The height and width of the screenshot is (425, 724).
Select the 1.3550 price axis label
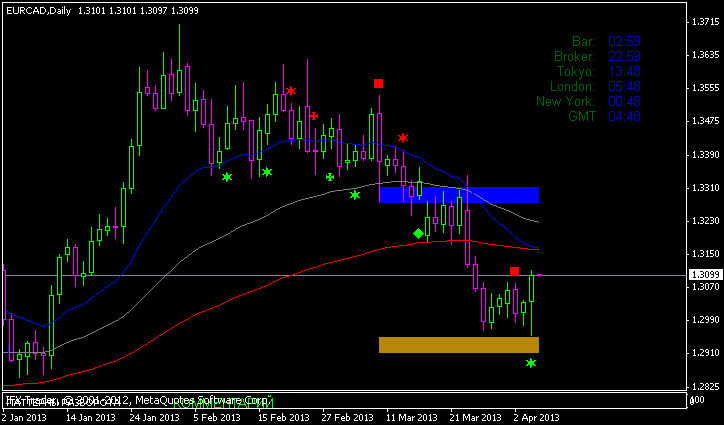[704, 88]
